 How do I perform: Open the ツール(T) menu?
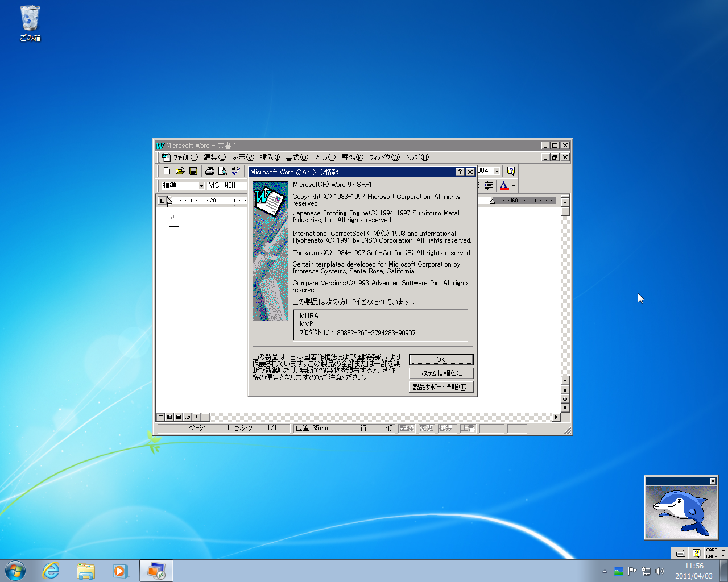(325, 157)
